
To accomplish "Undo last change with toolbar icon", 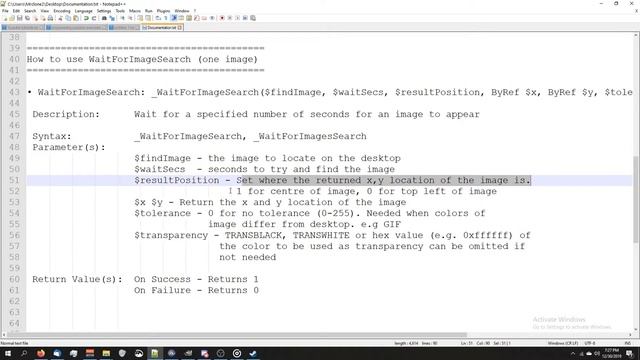I will tap(86, 18).
